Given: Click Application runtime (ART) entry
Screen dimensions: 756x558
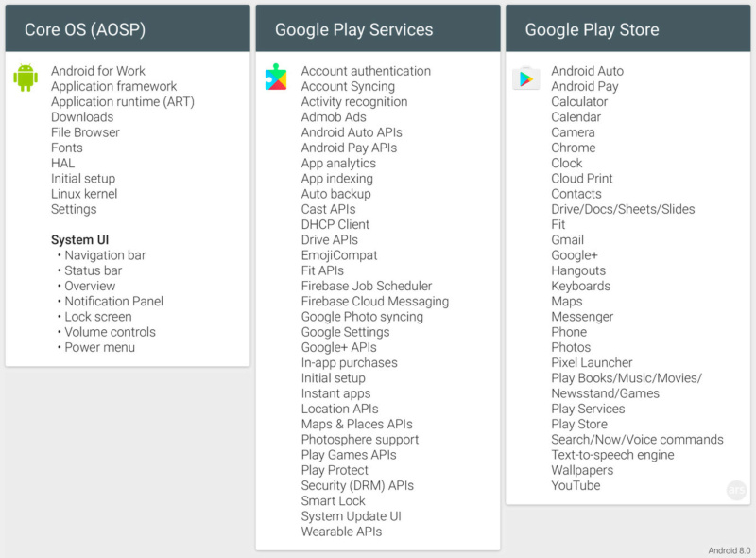Looking at the screenshot, I should point(123,102).
